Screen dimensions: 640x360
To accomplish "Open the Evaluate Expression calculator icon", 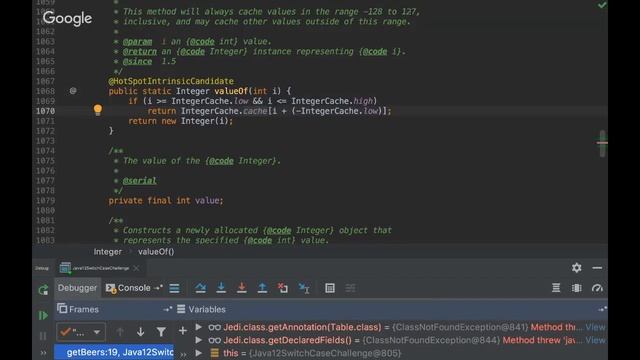I will [330, 288].
